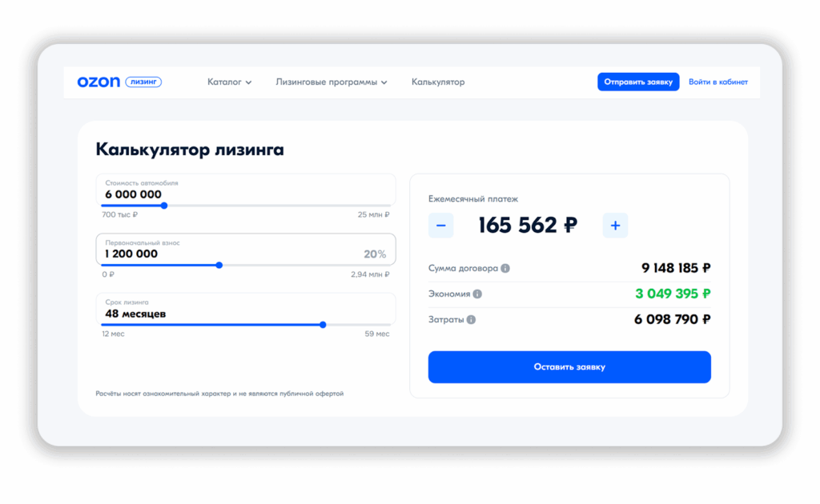This screenshot has height=504, width=820.
Task: Click the info icon next to Сумма договора
Action: point(505,269)
